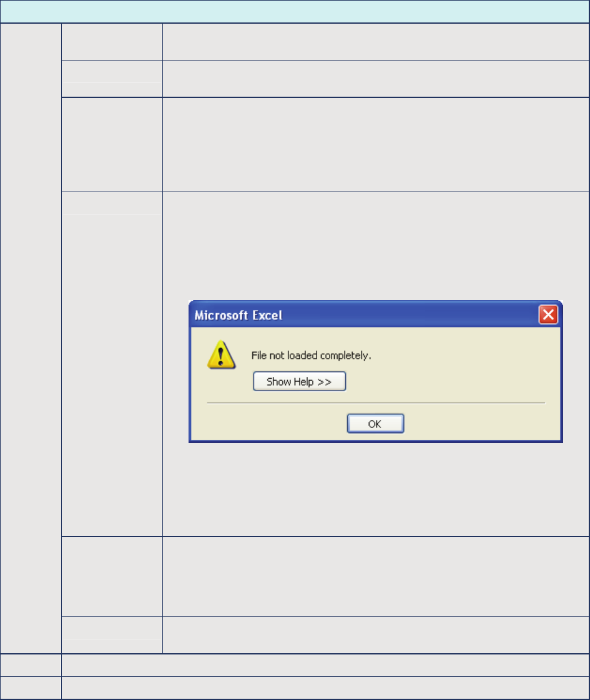Select the light blue header row of the table
Viewport: 590px width, 700px height.
[x=295, y=12]
